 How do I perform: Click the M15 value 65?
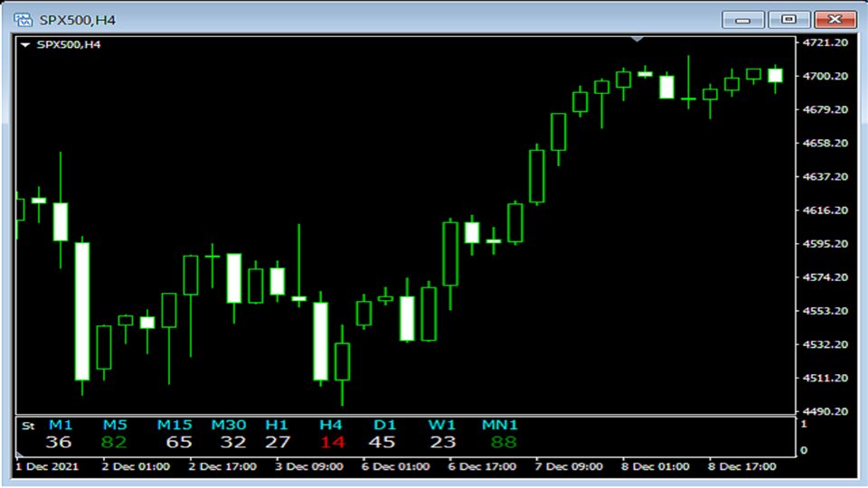coord(179,442)
